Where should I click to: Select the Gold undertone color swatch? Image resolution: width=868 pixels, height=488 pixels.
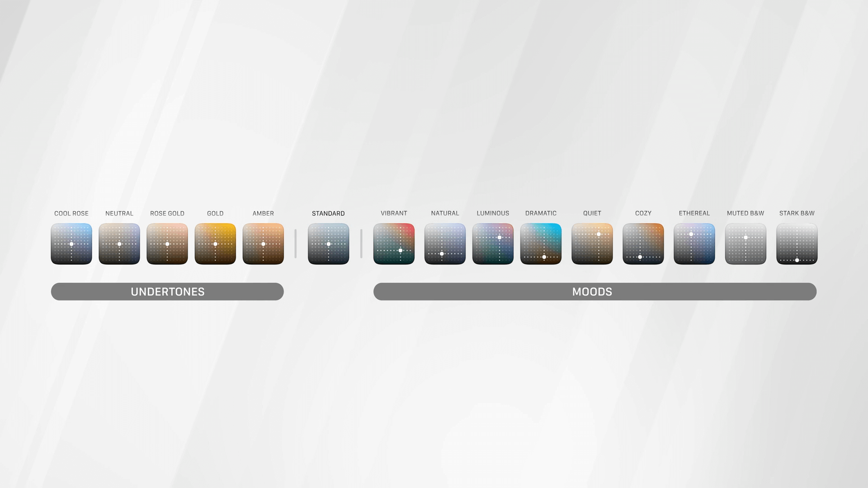coord(215,244)
